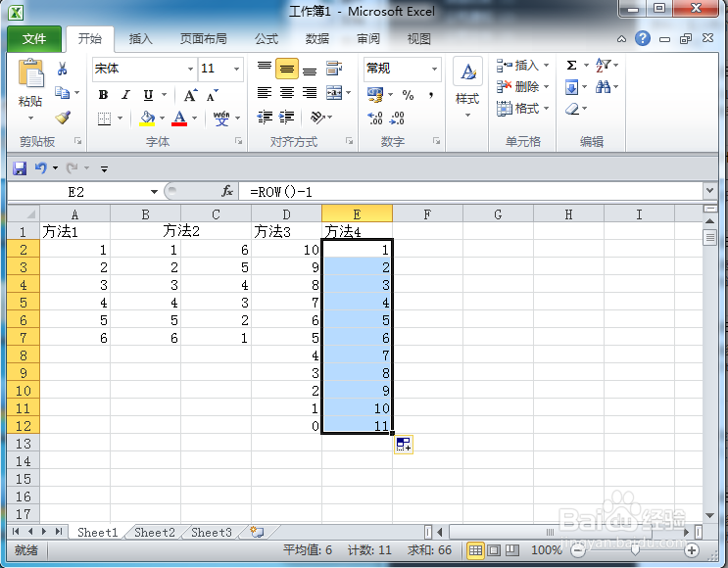Toggle Underline formatting
Viewport: 728px width, 568px height.
point(148,95)
